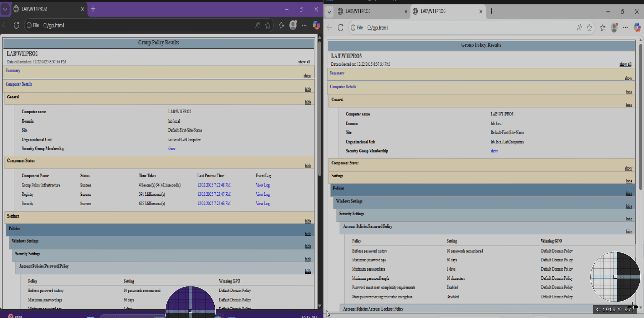This screenshot has height=318, width=644.
Task: Expand the Summary section in LAB\W11PRO2 report
Action: pos(307,76)
